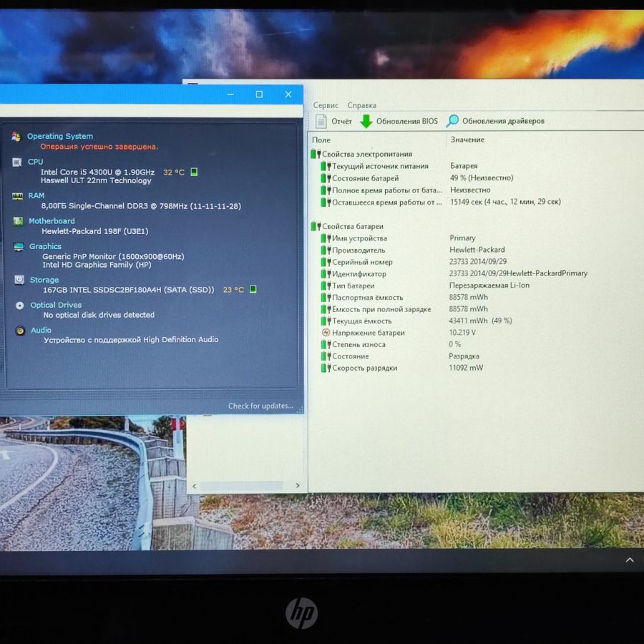644x644 pixels.
Task: Open the Audio section link
Action: 41,330
